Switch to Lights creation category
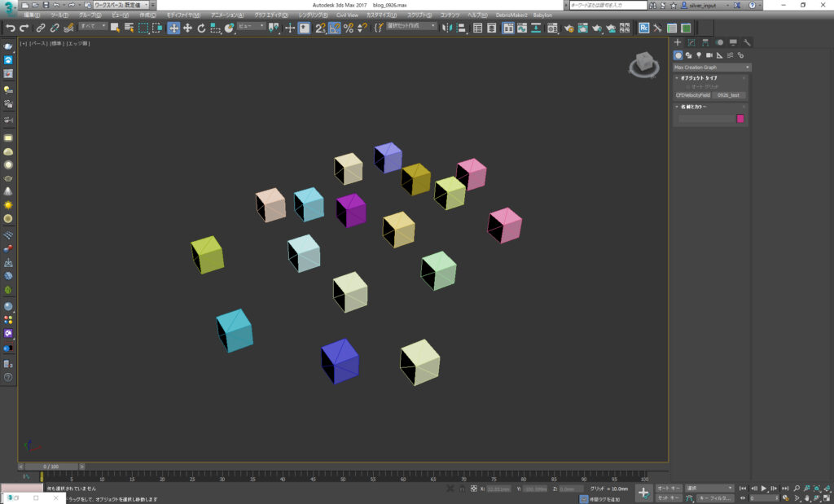 click(699, 55)
